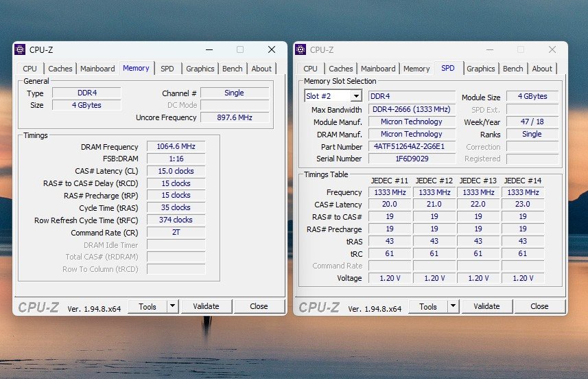Expand the Tools dropdown arrow in the Memory window
This screenshot has height=379, width=588.
[172, 306]
